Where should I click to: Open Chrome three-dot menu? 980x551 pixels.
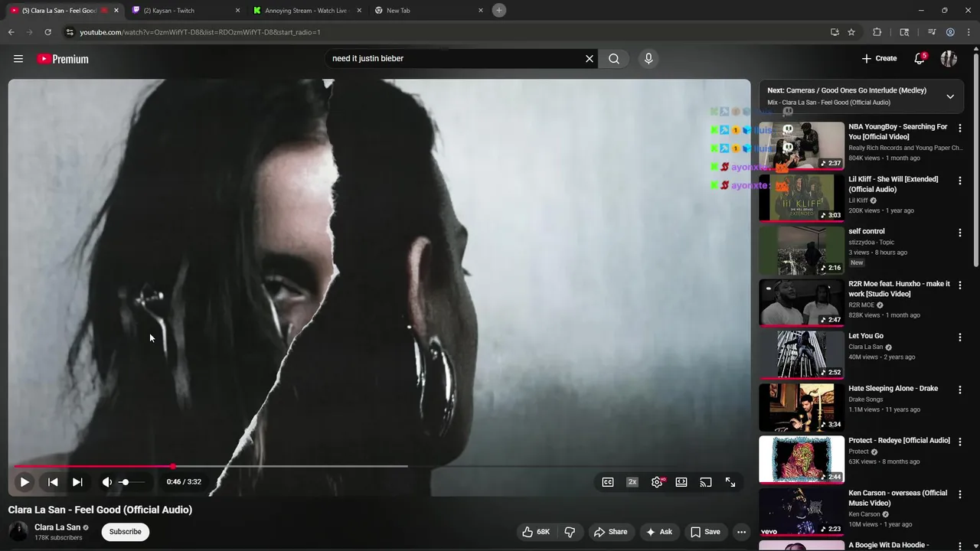coord(969,32)
